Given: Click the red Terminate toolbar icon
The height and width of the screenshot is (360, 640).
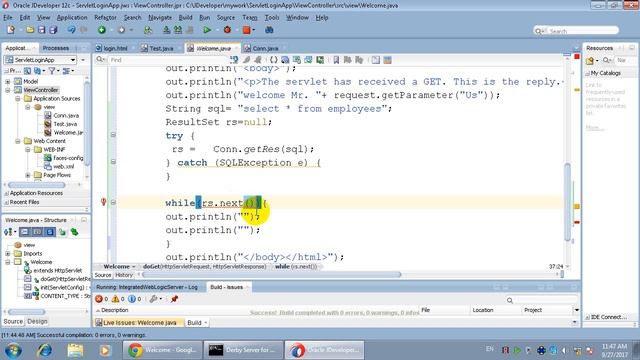Looking at the screenshot, I should (246, 30).
